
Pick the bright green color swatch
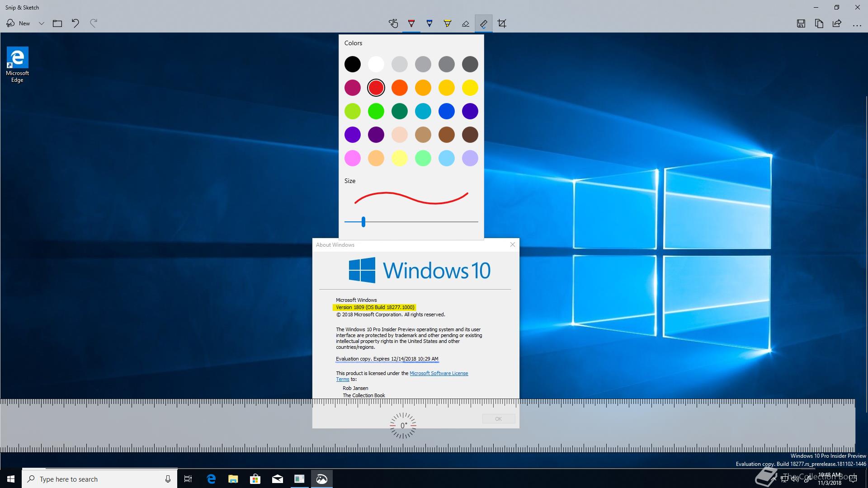click(x=376, y=111)
